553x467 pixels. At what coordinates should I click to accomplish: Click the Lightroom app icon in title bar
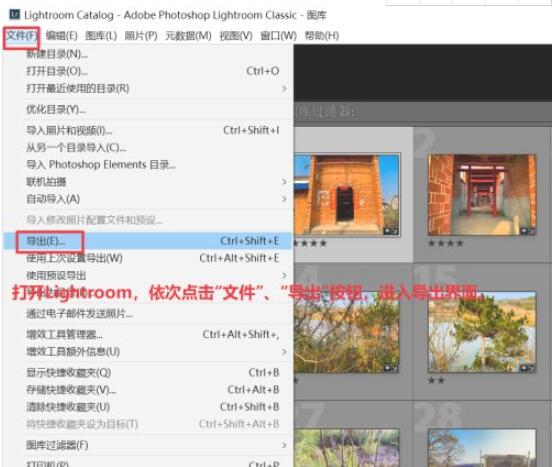(15, 14)
